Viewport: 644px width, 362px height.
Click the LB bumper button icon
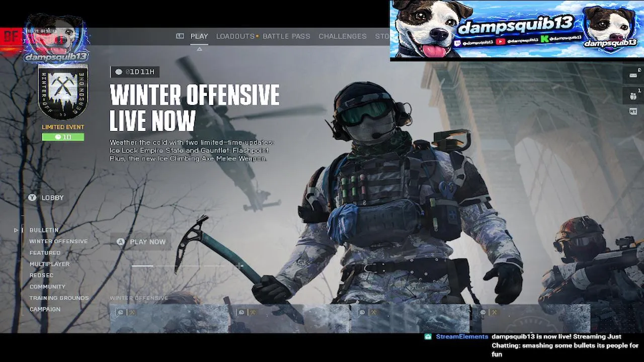[x=180, y=36]
